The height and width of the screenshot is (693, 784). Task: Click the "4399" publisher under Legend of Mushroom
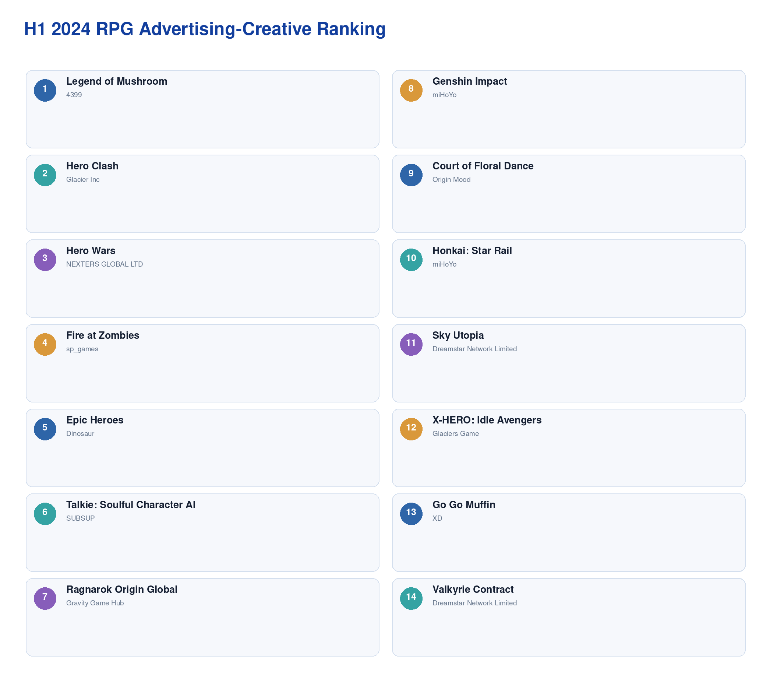tap(74, 95)
